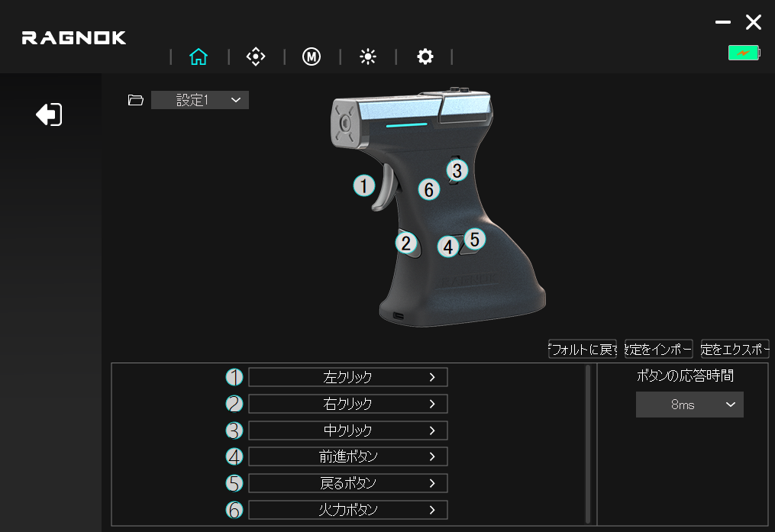Open the 8ms response time dropdown
Viewport: 775px width, 532px height.
coord(689,405)
